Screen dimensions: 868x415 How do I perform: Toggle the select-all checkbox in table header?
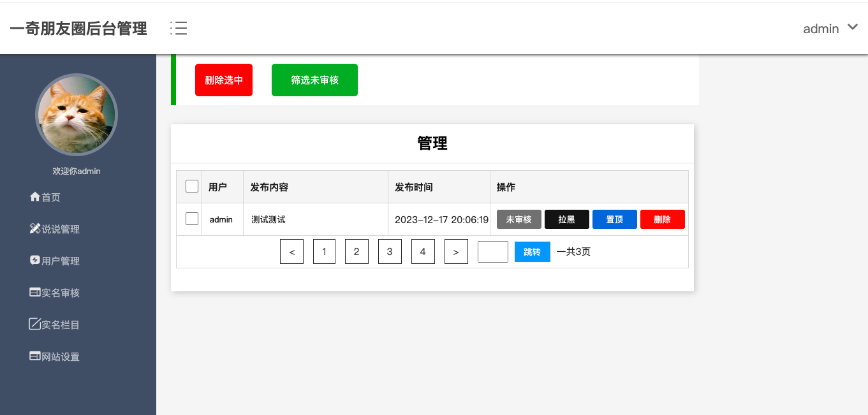click(191, 186)
